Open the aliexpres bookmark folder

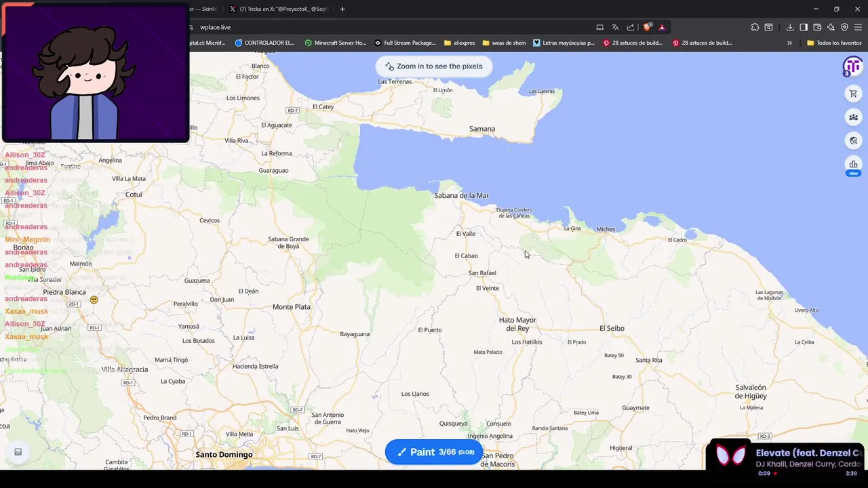(460, 43)
